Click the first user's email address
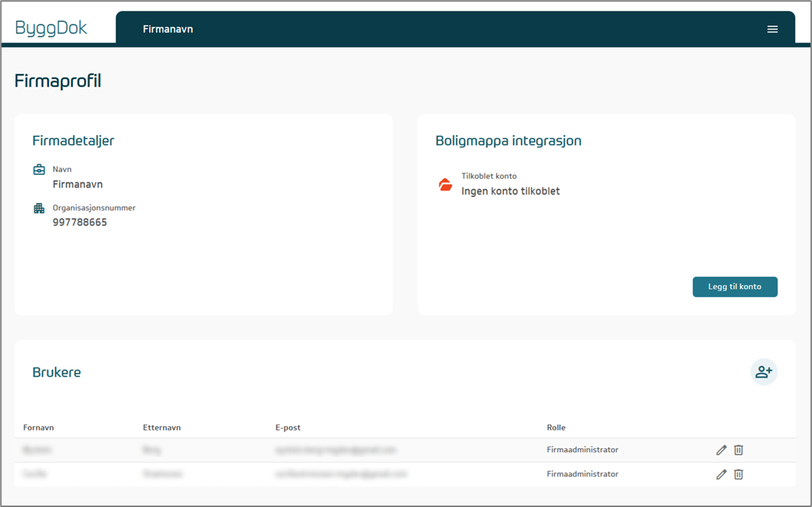The image size is (812, 507). click(336, 450)
